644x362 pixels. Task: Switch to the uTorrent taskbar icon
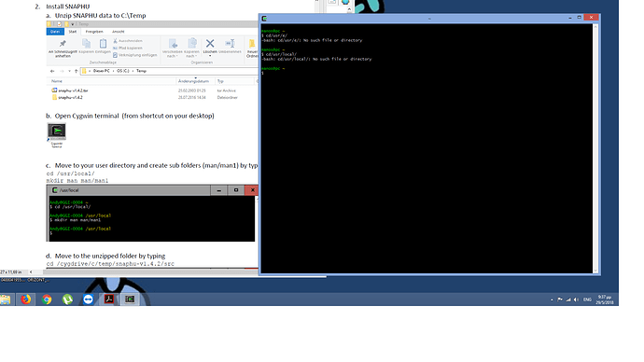pyautogui.click(x=67, y=299)
